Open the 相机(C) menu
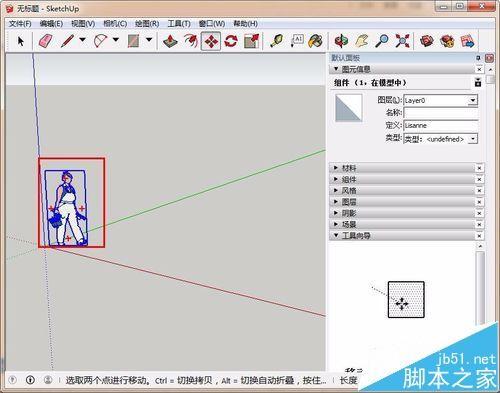Image resolution: width=500 pixels, height=393 pixels. pyautogui.click(x=115, y=24)
